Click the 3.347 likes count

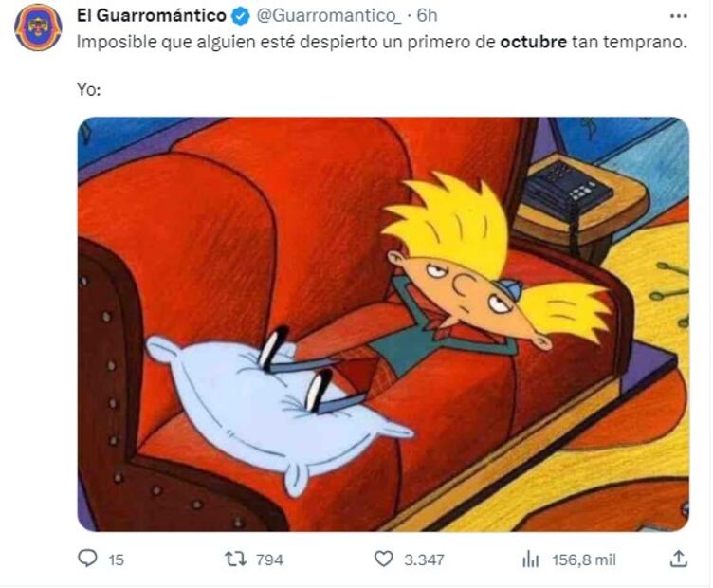[x=424, y=560]
